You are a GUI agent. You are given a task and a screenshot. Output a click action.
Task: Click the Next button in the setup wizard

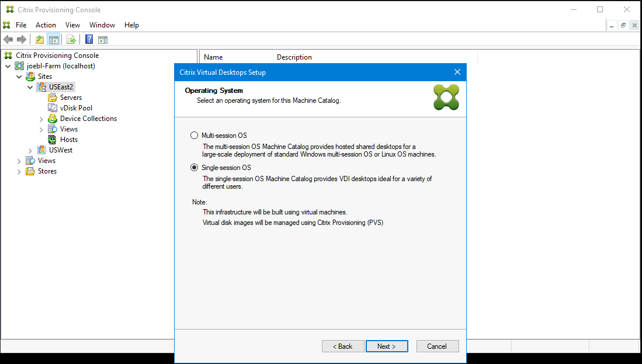387,346
